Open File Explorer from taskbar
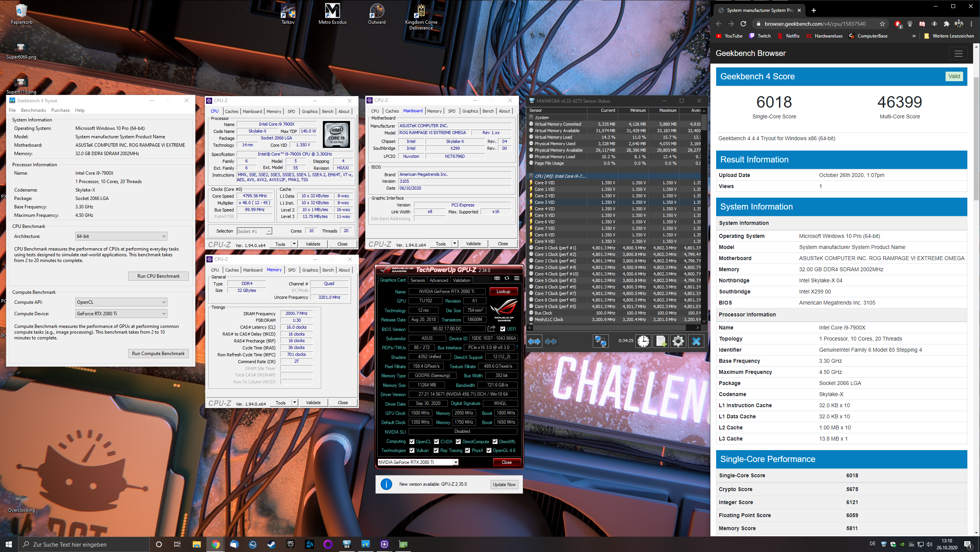 (x=196, y=544)
